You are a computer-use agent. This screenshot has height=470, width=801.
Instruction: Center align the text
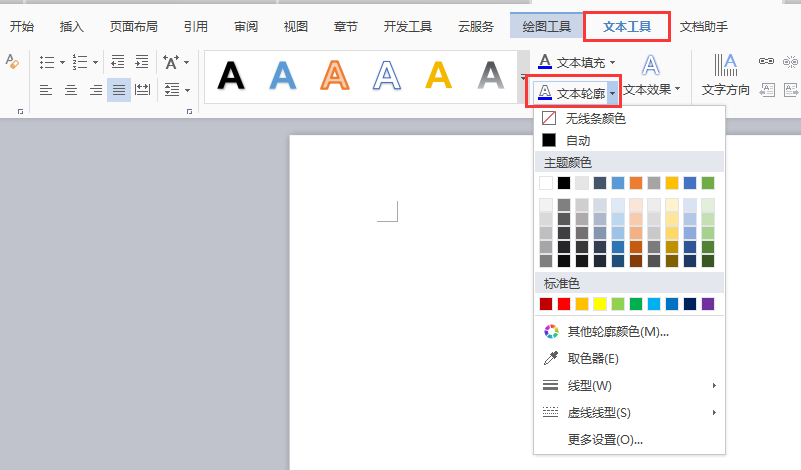pos(71,90)
